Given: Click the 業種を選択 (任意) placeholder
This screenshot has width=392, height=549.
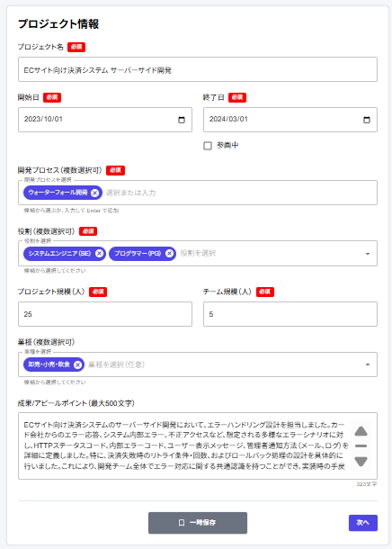Looking at the screenshot, I should (116, 364).
